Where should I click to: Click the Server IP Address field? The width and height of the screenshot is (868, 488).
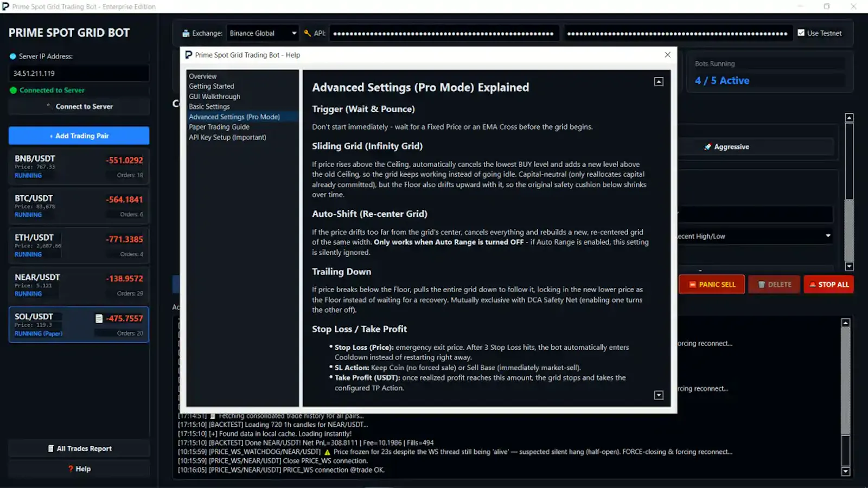tap(79, 73)
